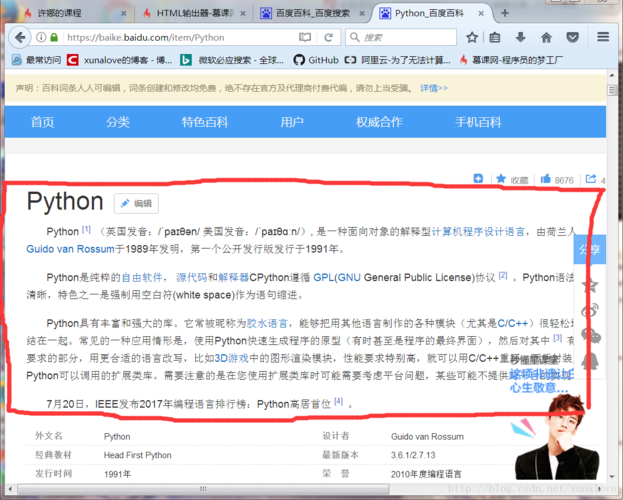Click the 编辑 edit button beside Python title
The image size is (623, 500).
click(136, 203)
